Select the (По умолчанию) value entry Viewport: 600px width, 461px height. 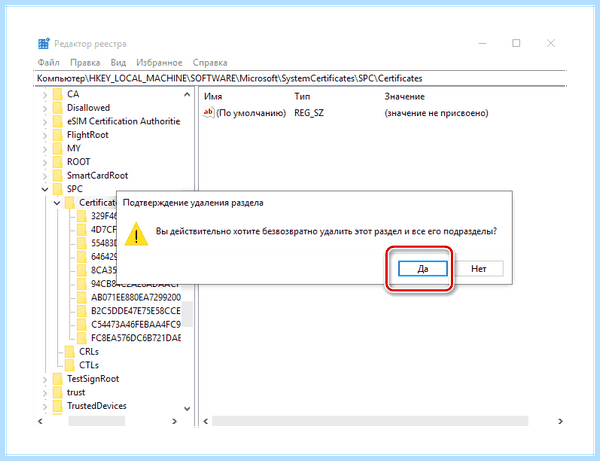point(251,113)
